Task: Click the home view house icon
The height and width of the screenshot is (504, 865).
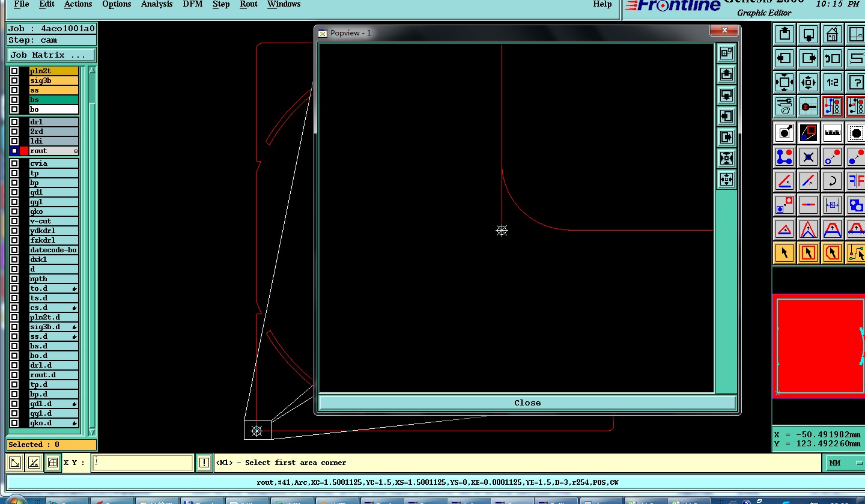Action: click(x=832, y=34)
